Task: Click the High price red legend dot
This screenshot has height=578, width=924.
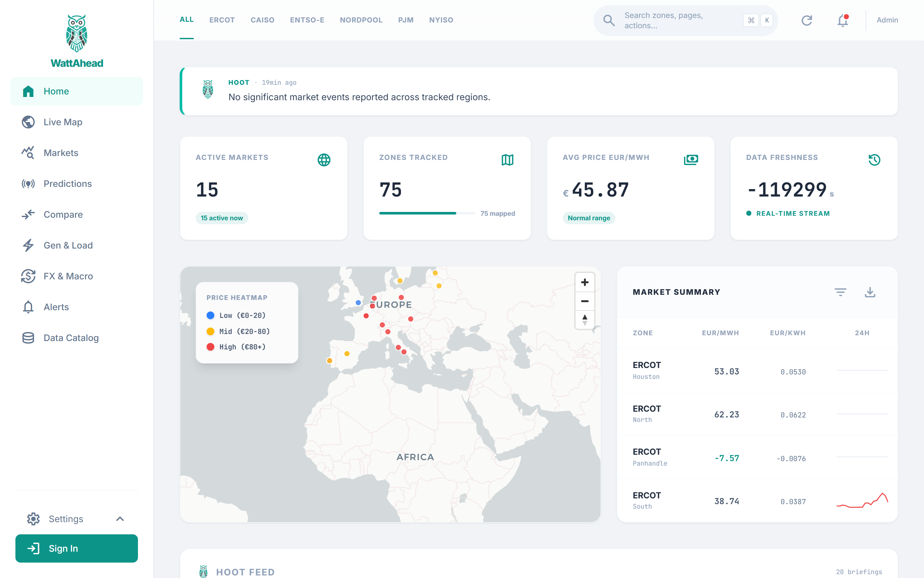Action: tap(210, 347)
